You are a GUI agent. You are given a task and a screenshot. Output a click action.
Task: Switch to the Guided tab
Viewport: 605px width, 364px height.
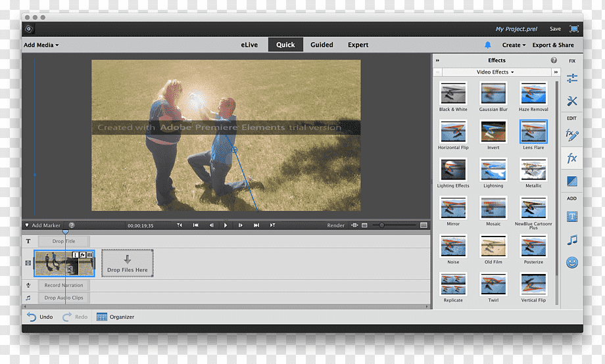[x=322, y=45]
